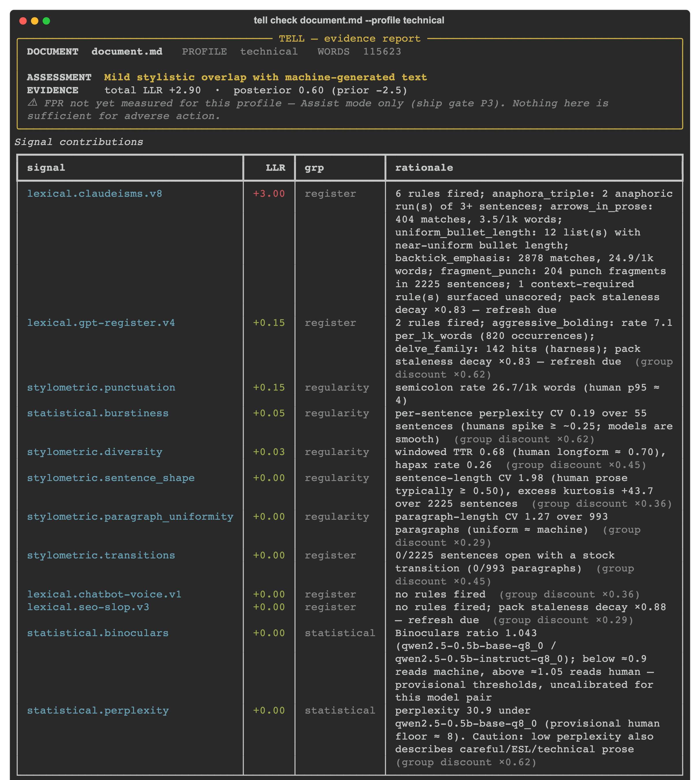Click the document.md file name
The image size is (700, 780).
pos(127,51)
